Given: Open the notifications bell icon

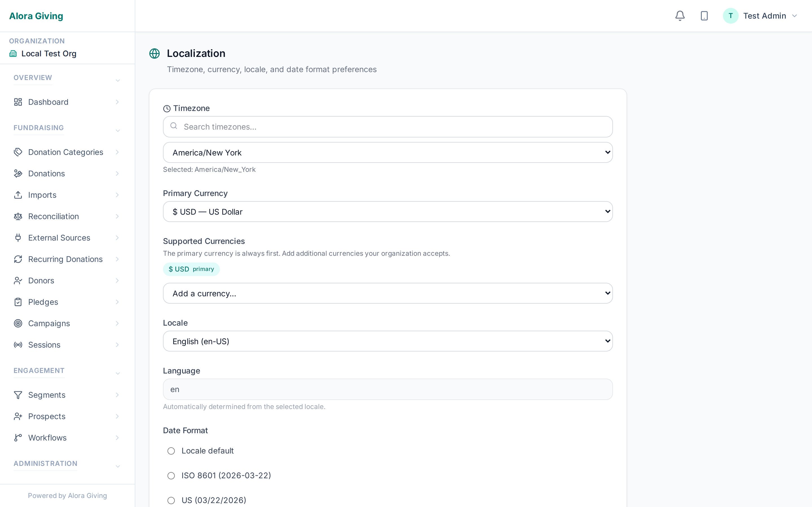Looking at the screenshot, I should [x=680, y=15].
